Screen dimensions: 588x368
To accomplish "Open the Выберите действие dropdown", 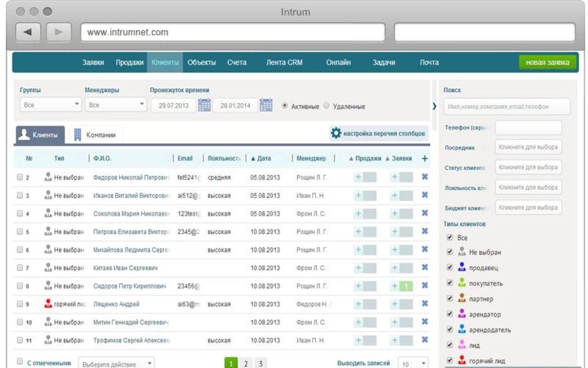I will 116,363.
